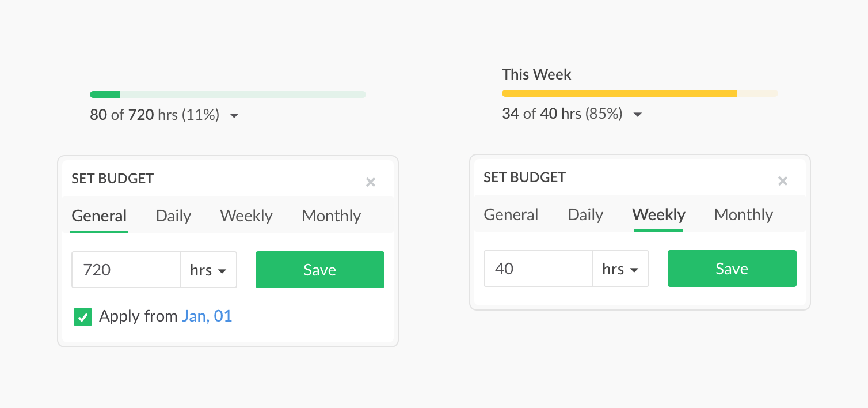Save the 40 hrs weekly budget
This screenshot has height=408, width=868.
click(732, 269)
